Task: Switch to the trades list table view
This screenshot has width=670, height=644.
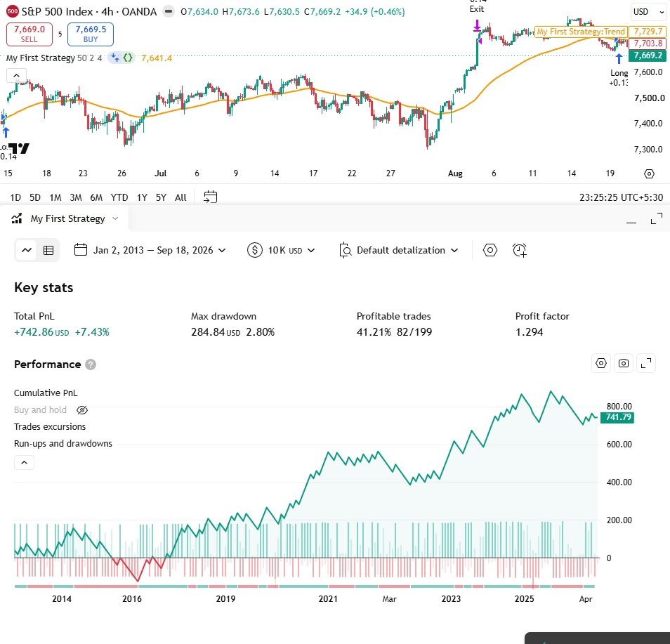Action: (48, 250)
